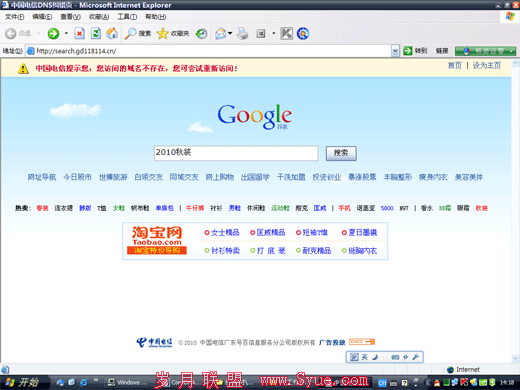Click the orange badge beside 广告投放

click(362, 342)
